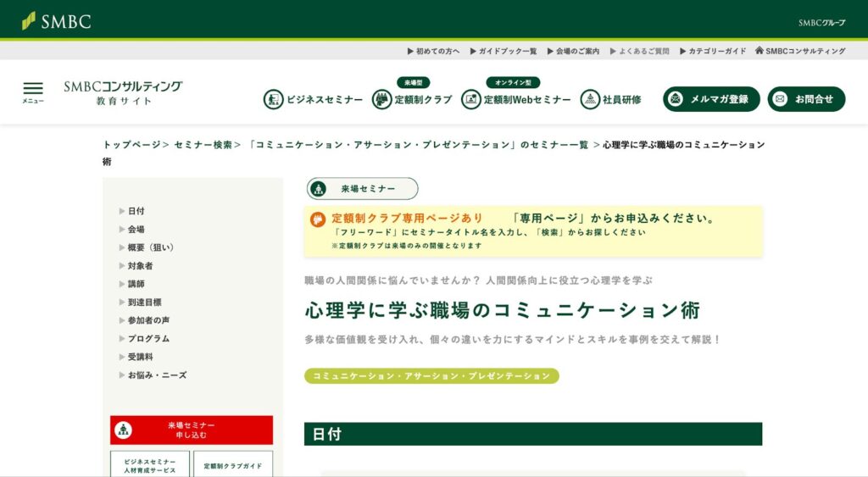
Task: Click the 定額制Webセミナー monitor icon
Action: (471, 99)
